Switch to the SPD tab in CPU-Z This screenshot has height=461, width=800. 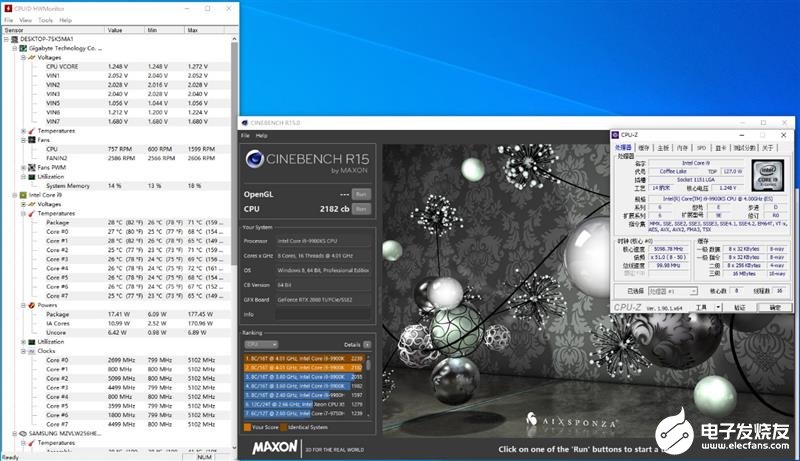tap(702, 147)
